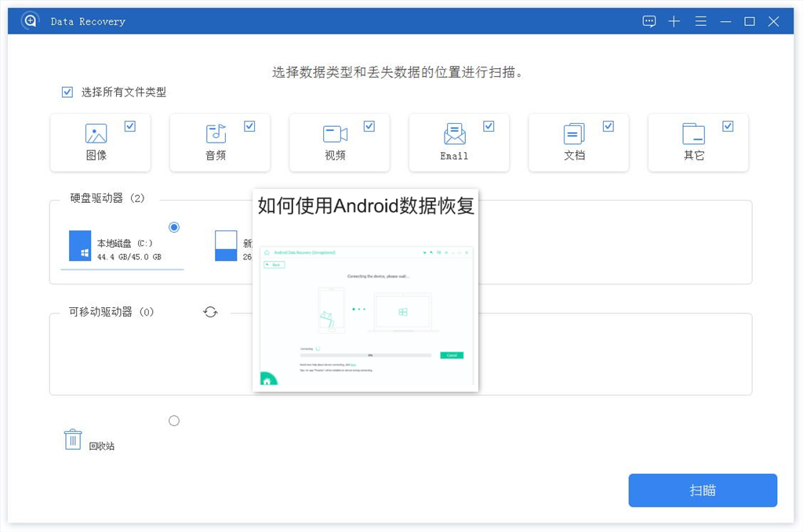Select the 回收站 radio button

pyautogui.click(x=174, y=421)
